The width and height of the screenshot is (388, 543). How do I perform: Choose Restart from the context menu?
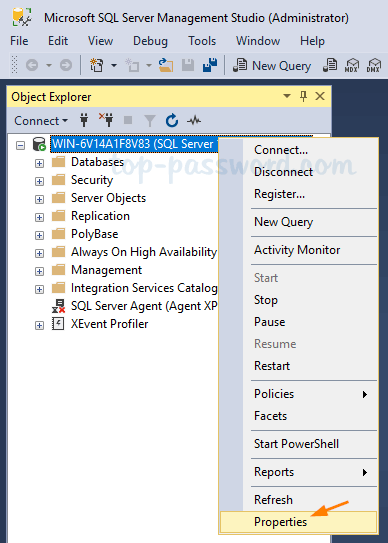point(272,366)
